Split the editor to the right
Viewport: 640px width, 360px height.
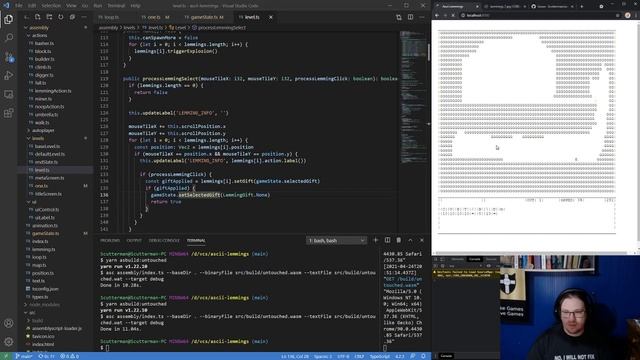pyautogui.click(x=410, y=17)
